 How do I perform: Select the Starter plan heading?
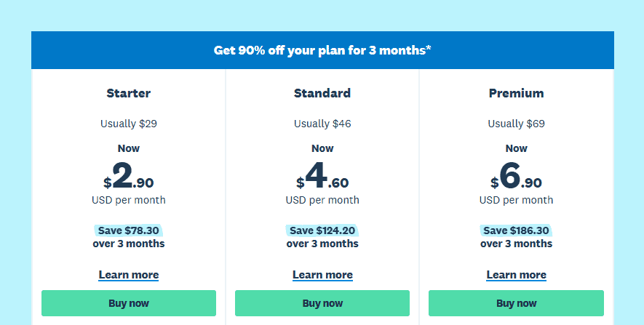[x=129, y=93]
